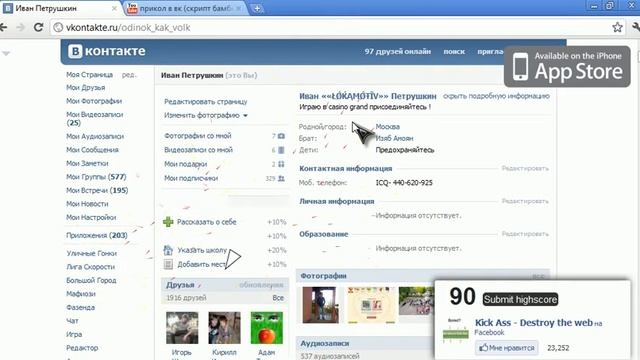The image size is (640, 360).
Task: Open Моя Страница in the left menu
Action: pyautogui.click(x=89, y=75)
